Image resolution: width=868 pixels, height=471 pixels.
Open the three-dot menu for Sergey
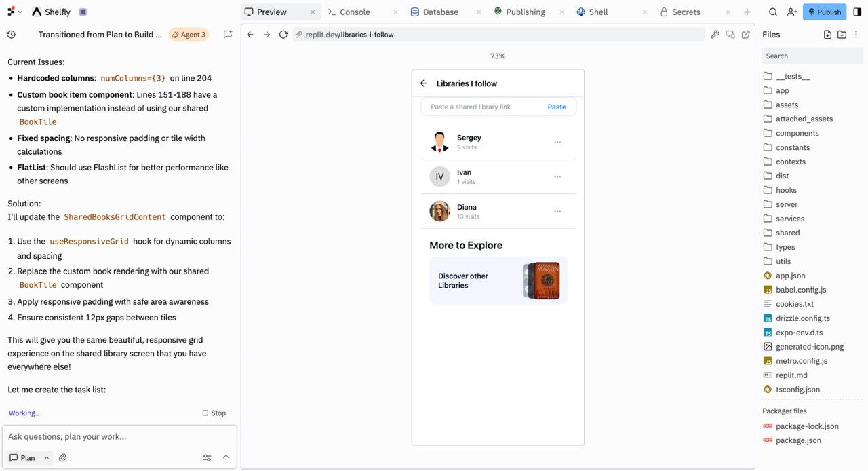pos(557,142)
